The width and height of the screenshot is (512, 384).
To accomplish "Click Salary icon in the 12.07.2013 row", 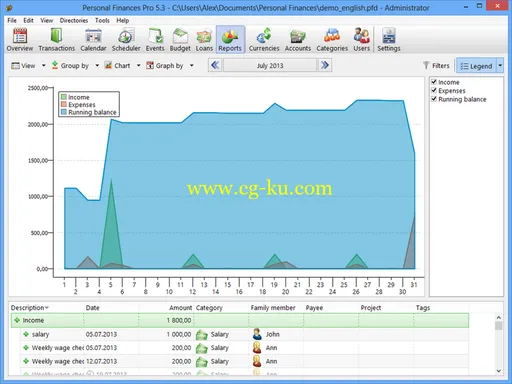I will pyautogui.click(x=202, y=361).
